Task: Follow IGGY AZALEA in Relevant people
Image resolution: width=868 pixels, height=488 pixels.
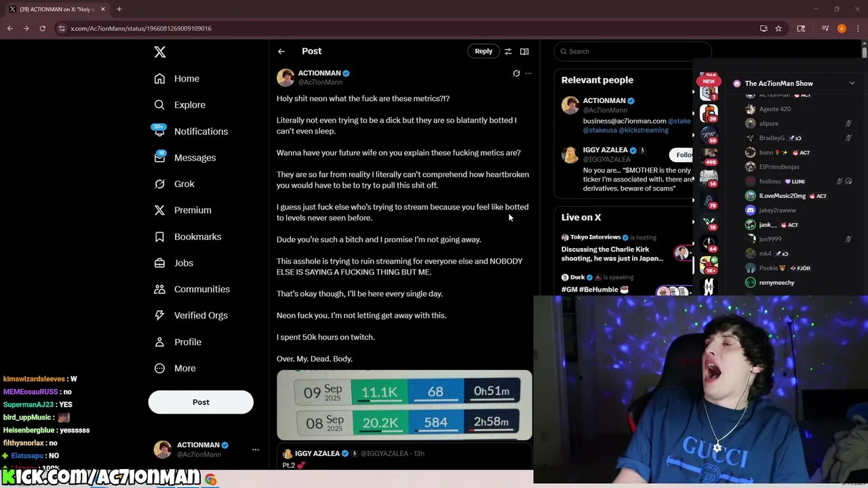Action: (x=681, y=155)
